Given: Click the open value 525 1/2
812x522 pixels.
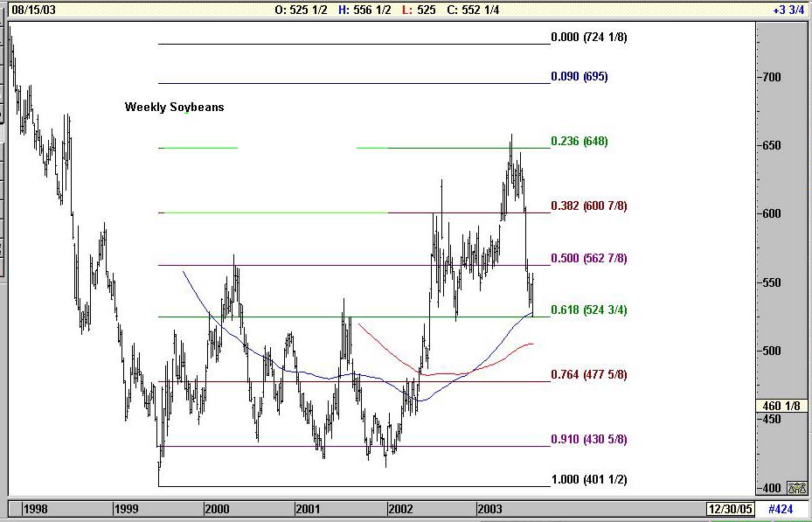Looking at the screenshot, I should click(308, 10).
